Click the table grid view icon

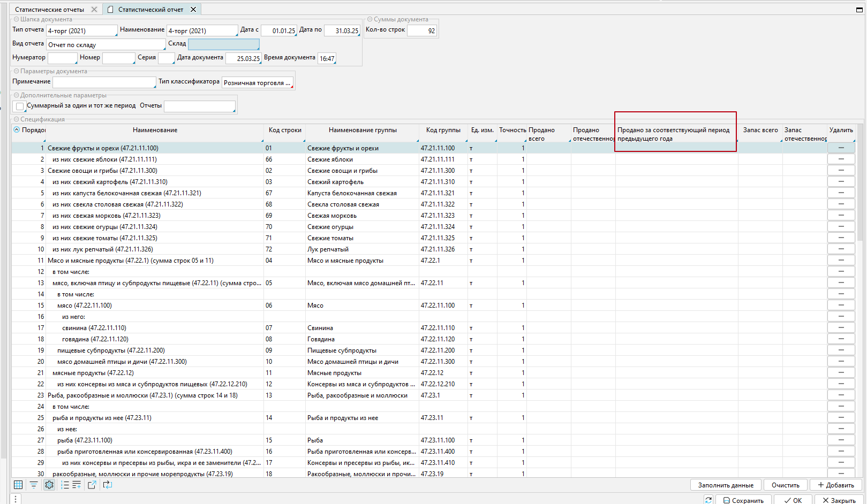pyautogui.click(x=18, y=485)
